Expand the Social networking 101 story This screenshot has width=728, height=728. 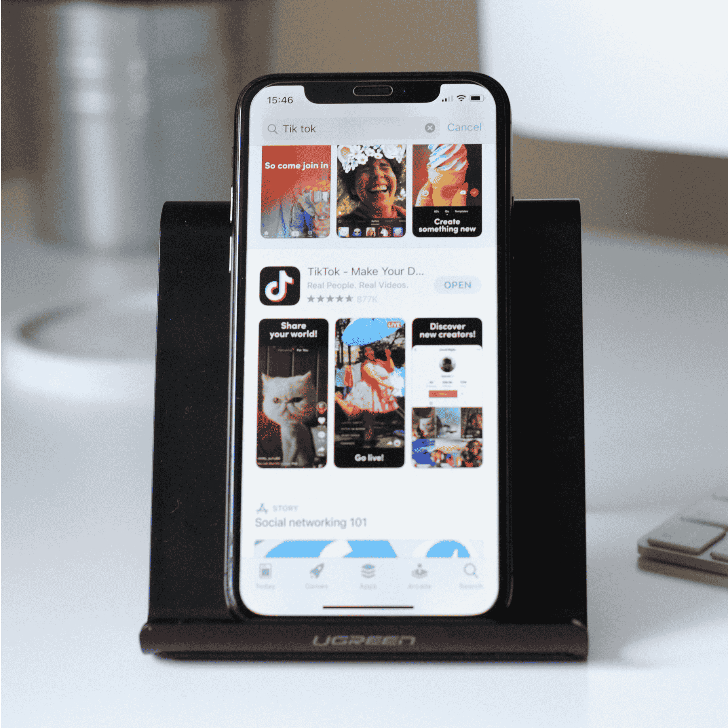pyautogui.click(x=364, y=527)
